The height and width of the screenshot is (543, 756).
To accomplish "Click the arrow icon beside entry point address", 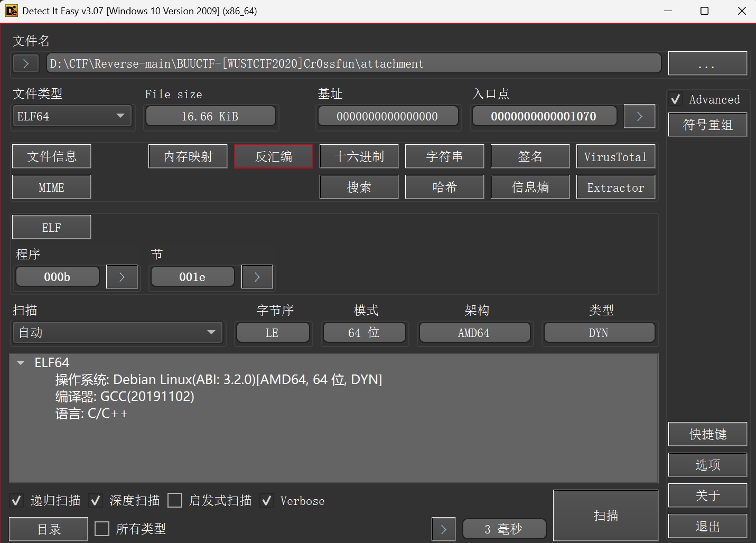I will pyautogui.click(x=639, y=116).
